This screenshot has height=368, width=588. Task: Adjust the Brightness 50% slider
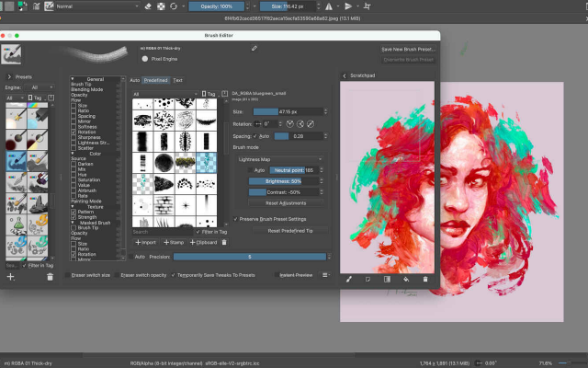[284, 181]
